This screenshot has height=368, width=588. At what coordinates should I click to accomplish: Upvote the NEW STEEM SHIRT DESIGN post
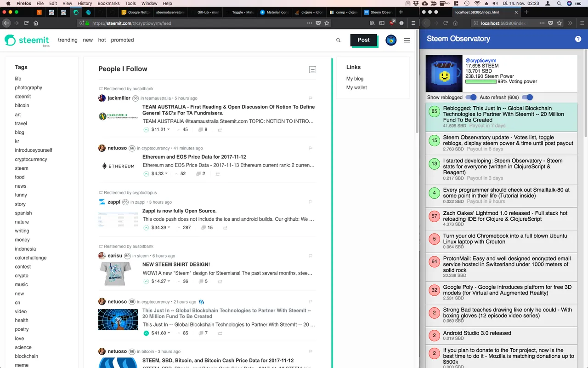pyautogui.click(x=146, y=282)
